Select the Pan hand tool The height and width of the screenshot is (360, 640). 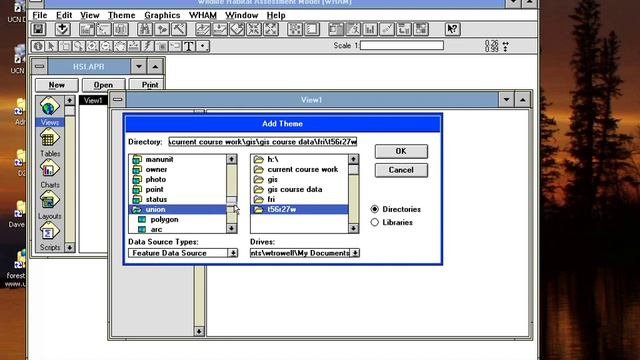[x=120, y=46]
